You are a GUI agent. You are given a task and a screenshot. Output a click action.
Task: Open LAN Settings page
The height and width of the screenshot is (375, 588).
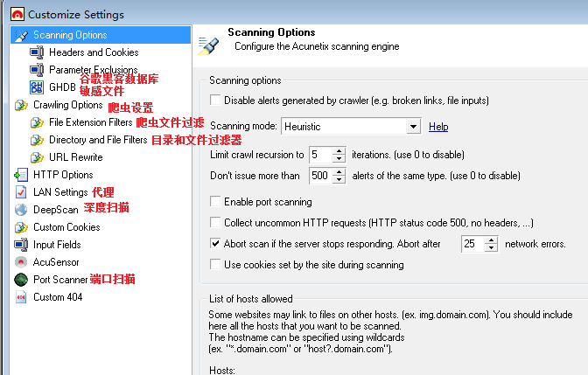pyautogui.click(x=60, y=192)
